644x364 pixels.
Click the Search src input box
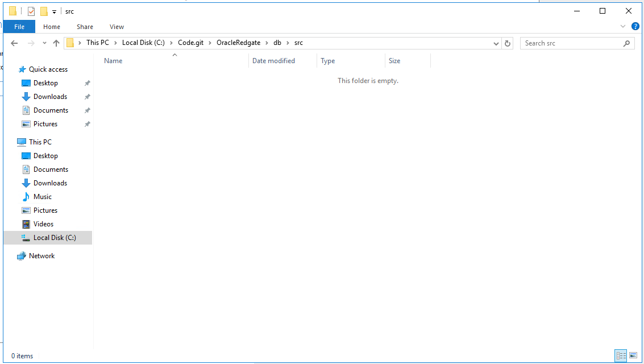click(571, 43)
